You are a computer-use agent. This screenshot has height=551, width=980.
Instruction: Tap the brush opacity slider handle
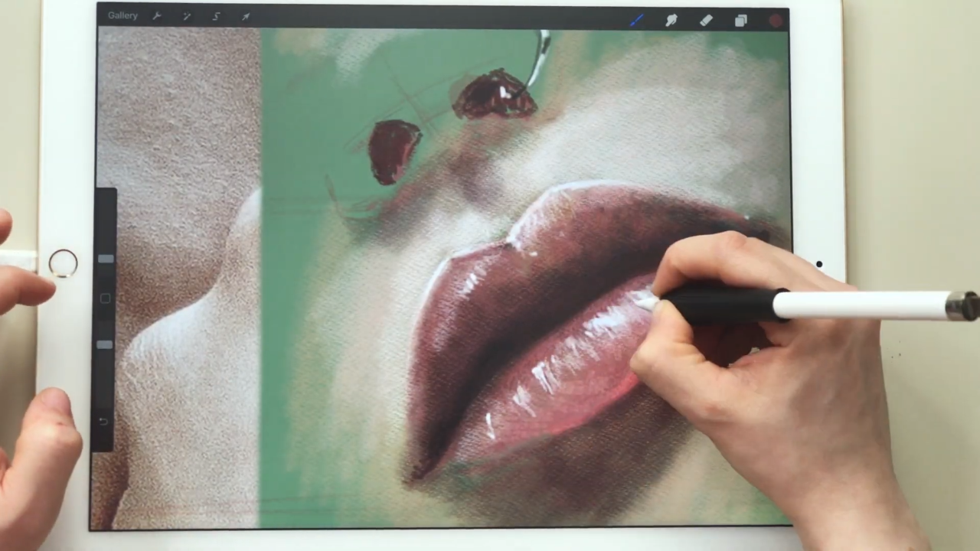coord(106,345)
